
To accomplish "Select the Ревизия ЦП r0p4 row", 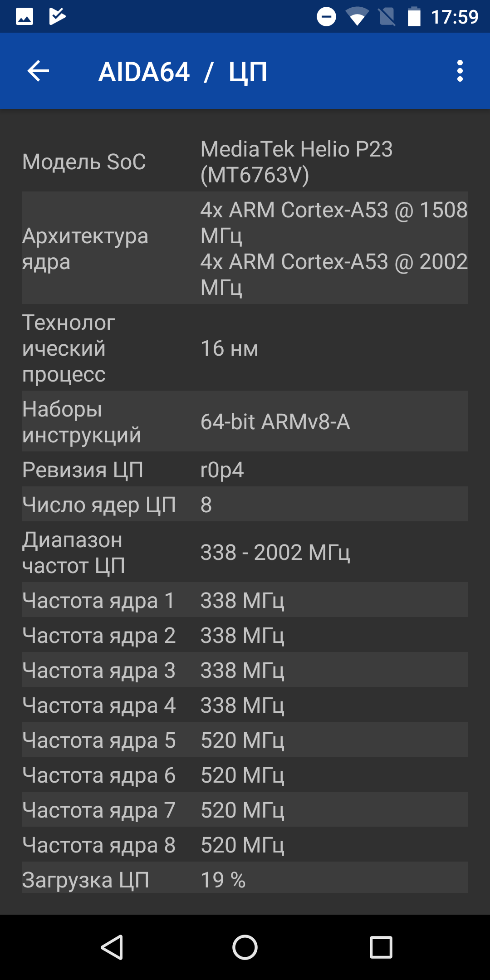I will click(x=245, y=469).
